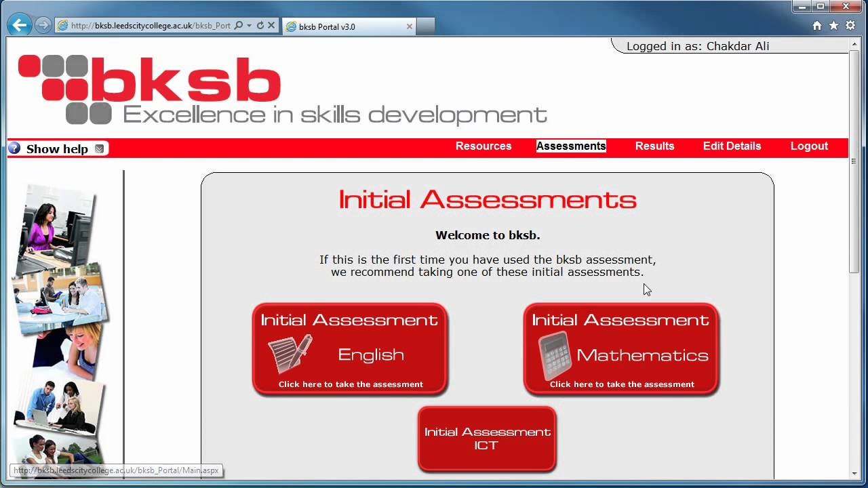Go back with the browser back arrow
The image size is (868, 488).
[20, 25]
